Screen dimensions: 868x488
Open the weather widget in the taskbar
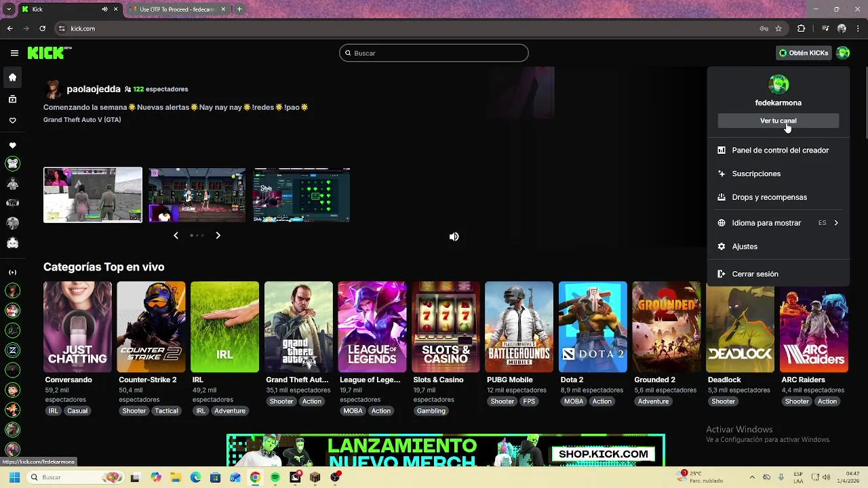coord(698,477)
